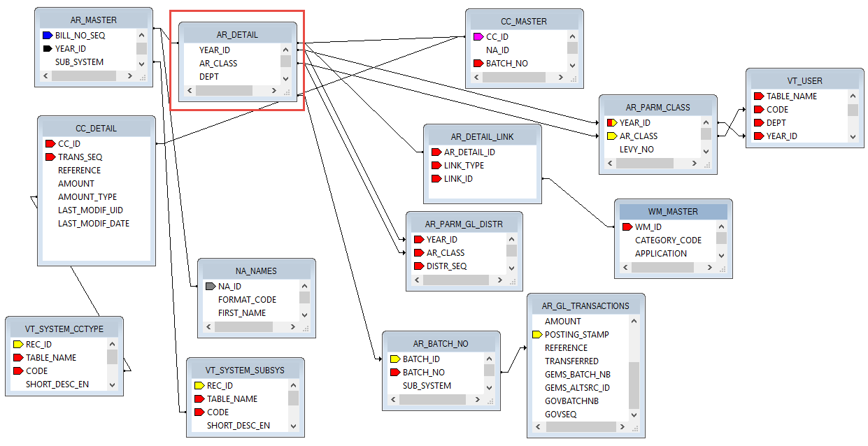Select SHORT_DESC_EN column in VT_SYSTEM_SUBSYS

pos(238,426)
